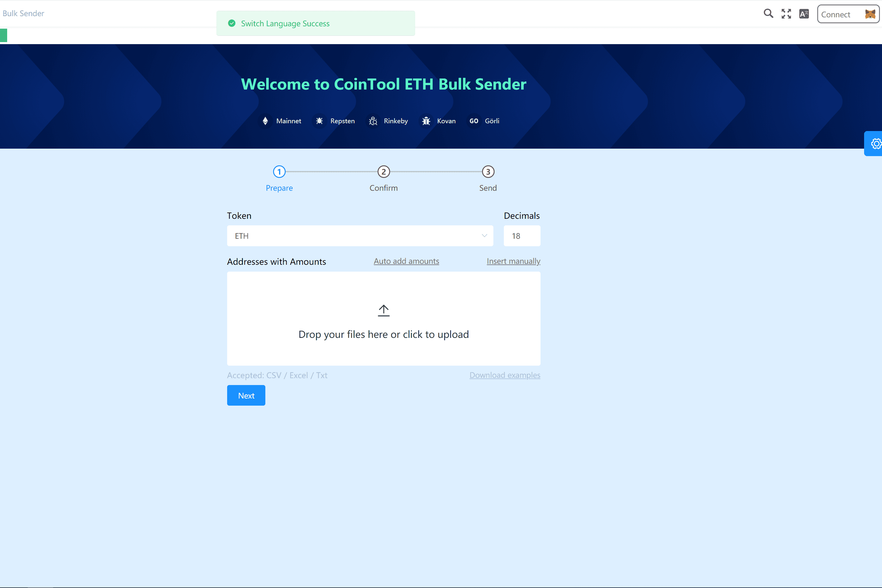This screenshot has width=882, height=588.
Task: Select the Görli network icon
Action: 473,121
